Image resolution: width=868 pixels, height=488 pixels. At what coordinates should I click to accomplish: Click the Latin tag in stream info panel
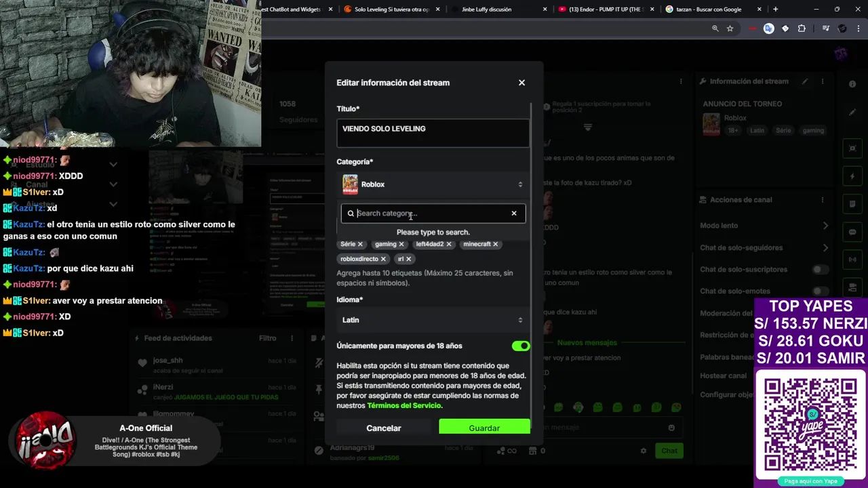click(x=757, y=131)
